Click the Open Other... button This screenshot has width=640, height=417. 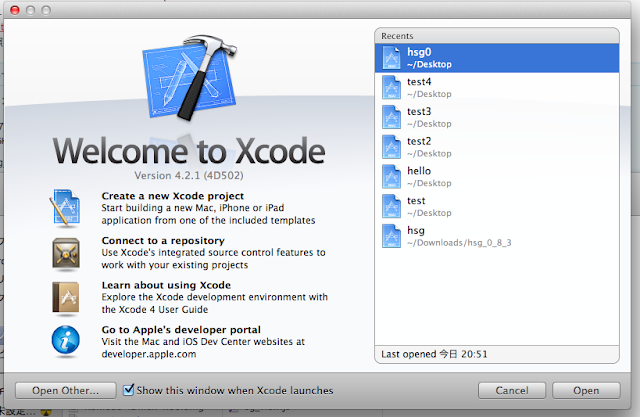click(65, 390)
